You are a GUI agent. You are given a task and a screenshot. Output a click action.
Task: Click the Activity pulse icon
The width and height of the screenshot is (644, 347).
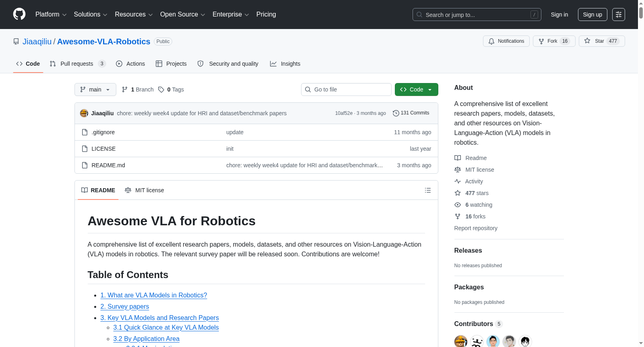[x=458, y=181]
